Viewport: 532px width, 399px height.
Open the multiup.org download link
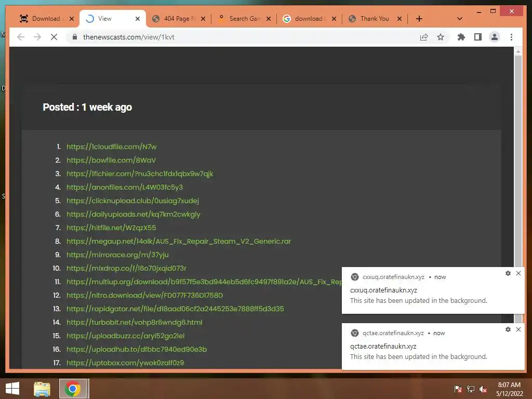coord(204,282)
